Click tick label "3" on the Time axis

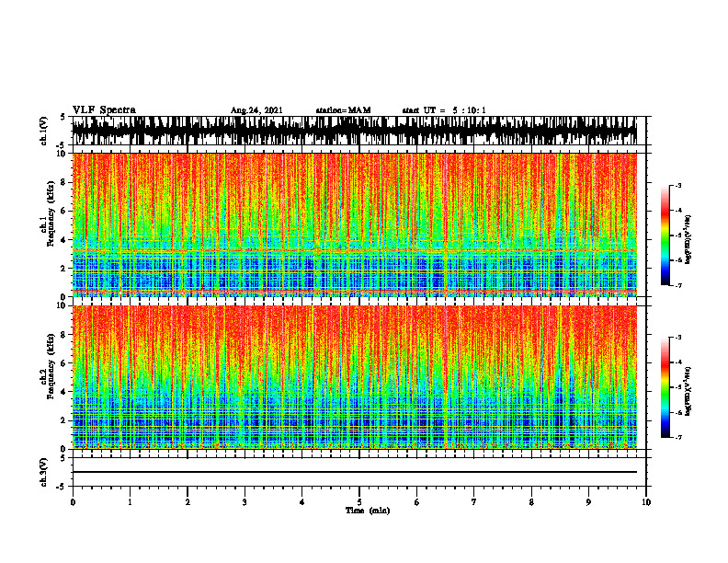(x=245, y=502)
